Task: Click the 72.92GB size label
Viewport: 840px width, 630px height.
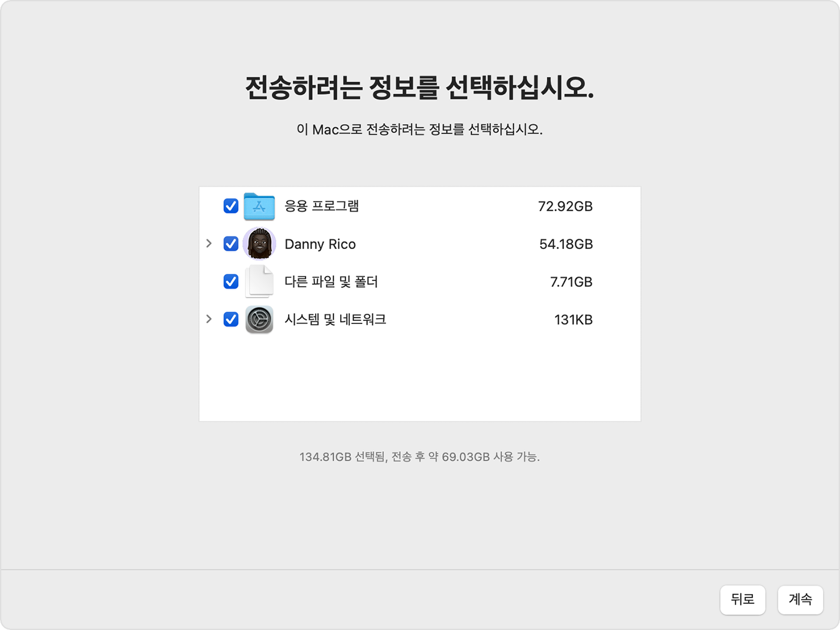Action: tap(565, 206)
